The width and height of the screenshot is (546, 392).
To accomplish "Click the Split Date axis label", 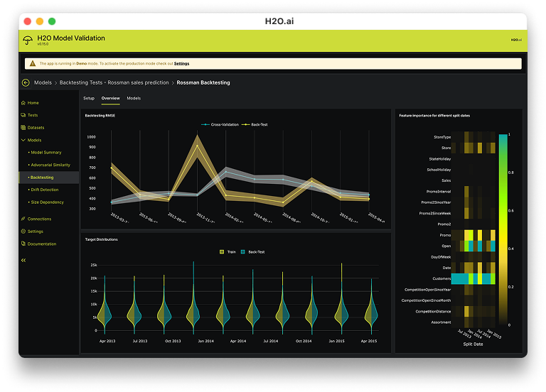I will (473, 344).
